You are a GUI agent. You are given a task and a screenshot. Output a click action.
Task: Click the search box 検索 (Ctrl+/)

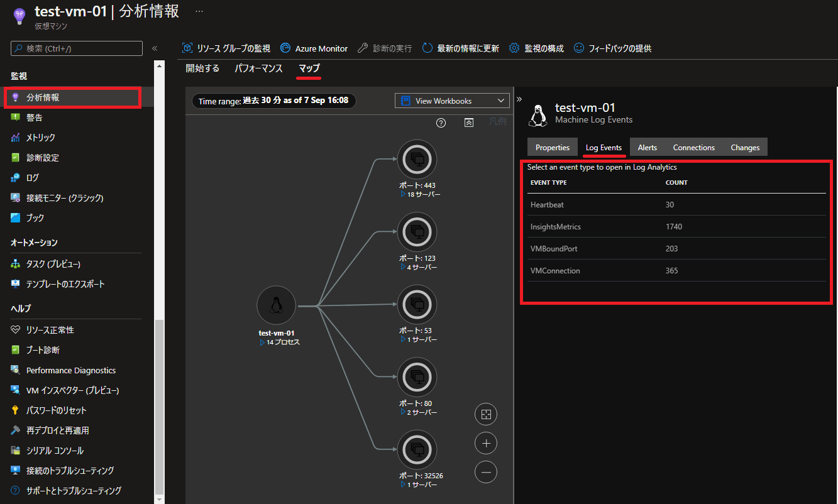pyautogui.click(x=77, y=48)
